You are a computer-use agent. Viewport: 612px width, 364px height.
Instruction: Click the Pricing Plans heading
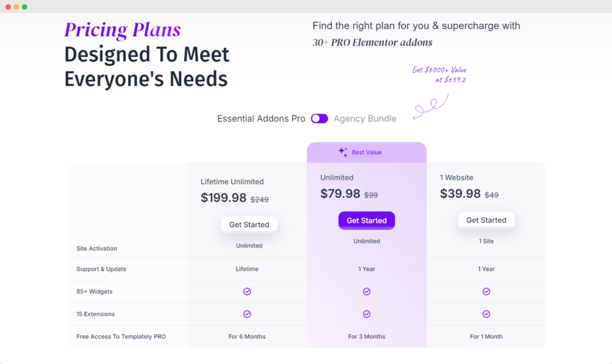(122, 29)
